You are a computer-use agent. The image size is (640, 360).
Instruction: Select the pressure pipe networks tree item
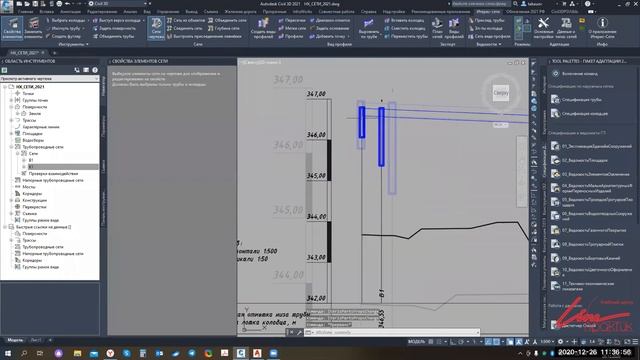pyautogui.click(x=53, y=180)
